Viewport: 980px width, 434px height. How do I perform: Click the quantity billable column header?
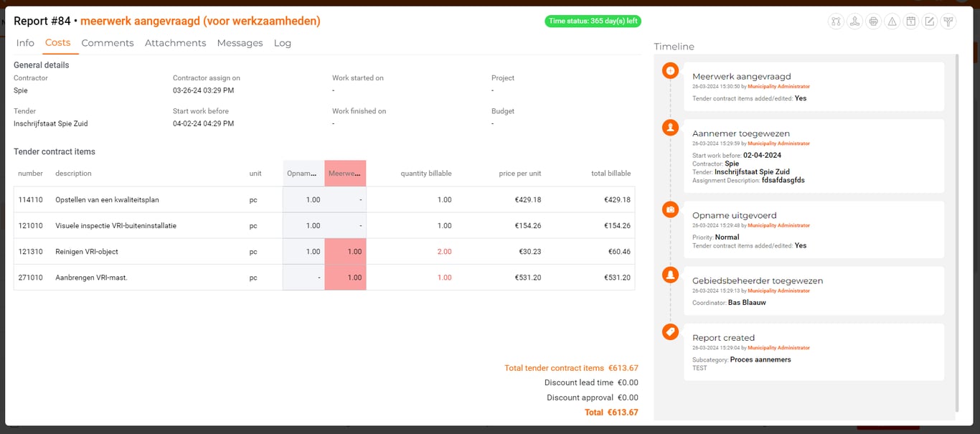click(x=426, y=174)
